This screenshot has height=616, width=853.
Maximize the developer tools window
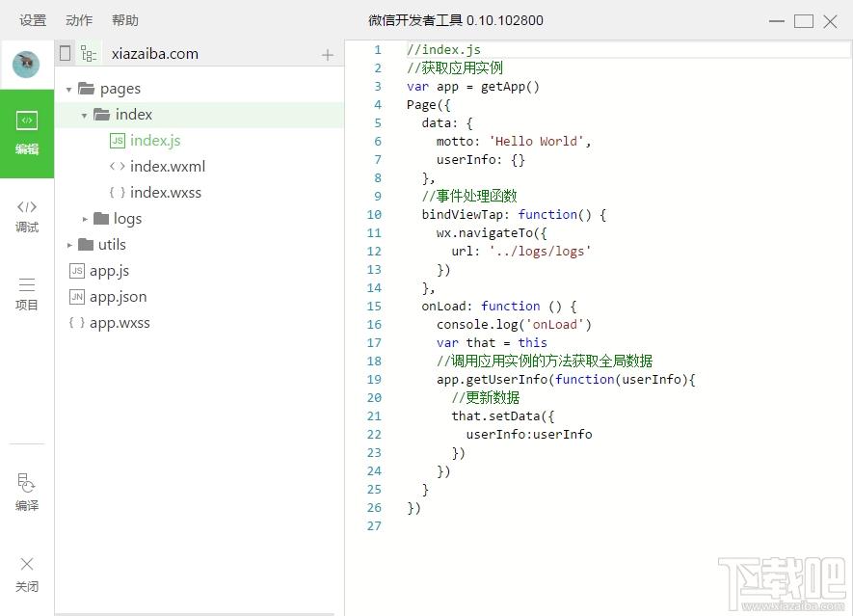pos(804,21)
